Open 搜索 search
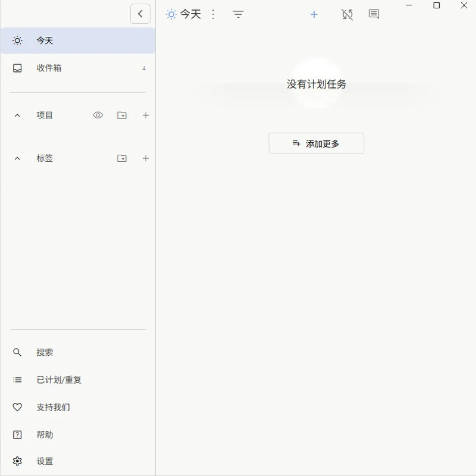 tap(78, 352)
